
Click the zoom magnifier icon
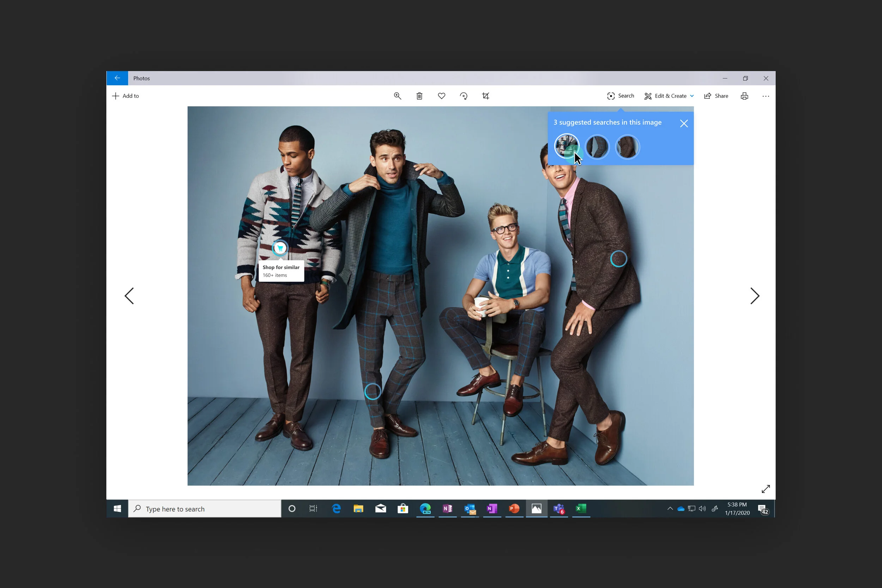(398, 96)
